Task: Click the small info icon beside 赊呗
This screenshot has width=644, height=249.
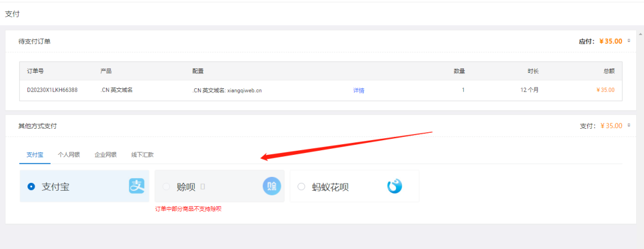Action: click(203, 187)
